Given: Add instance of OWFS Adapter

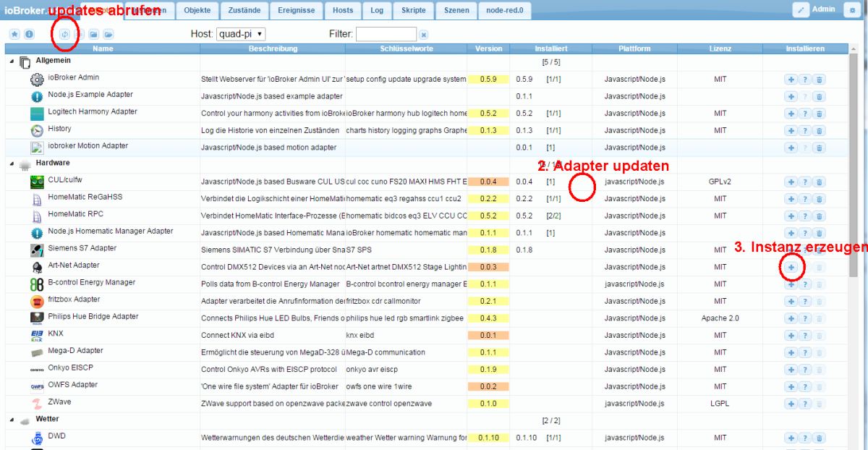Looking at the screenshot, I should [x=791, y=387].
